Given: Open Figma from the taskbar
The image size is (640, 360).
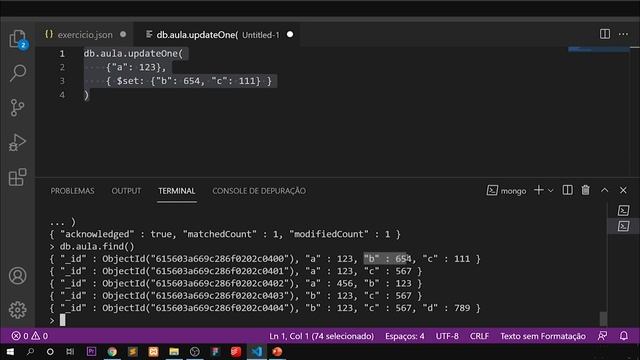Looking at the screenshot, I should (215, 352).
